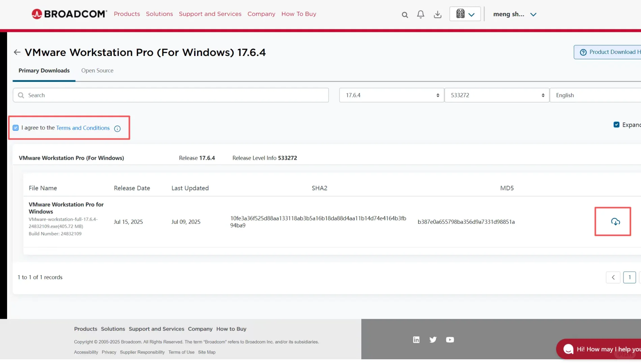Click the MD5 checksum value

pos(466,222)
